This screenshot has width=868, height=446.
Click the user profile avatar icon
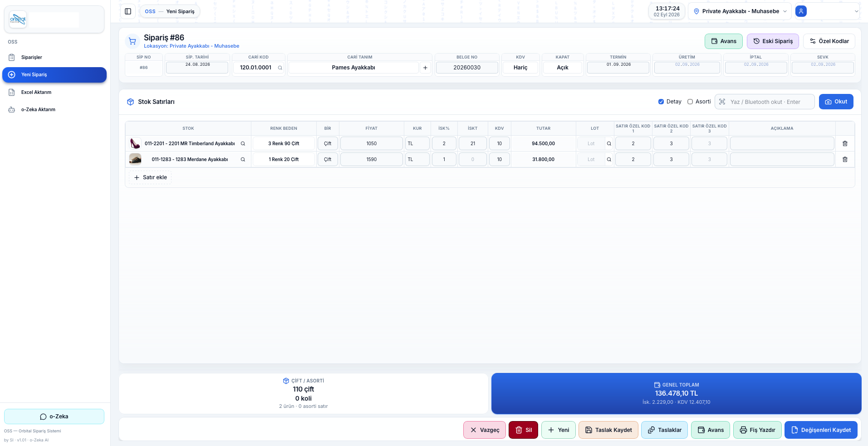pos(801,11)
